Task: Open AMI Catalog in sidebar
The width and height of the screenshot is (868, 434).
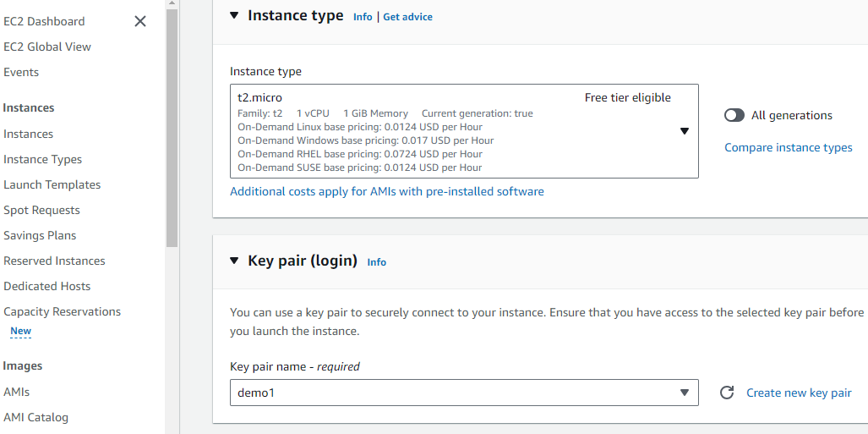Action: [35, 417]
